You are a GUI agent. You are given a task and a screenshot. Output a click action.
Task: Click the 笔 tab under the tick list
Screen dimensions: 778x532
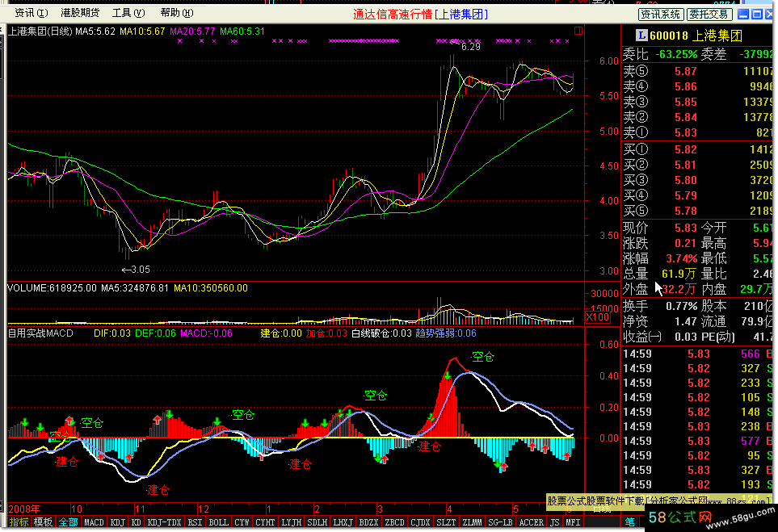(x=630, y=522)
